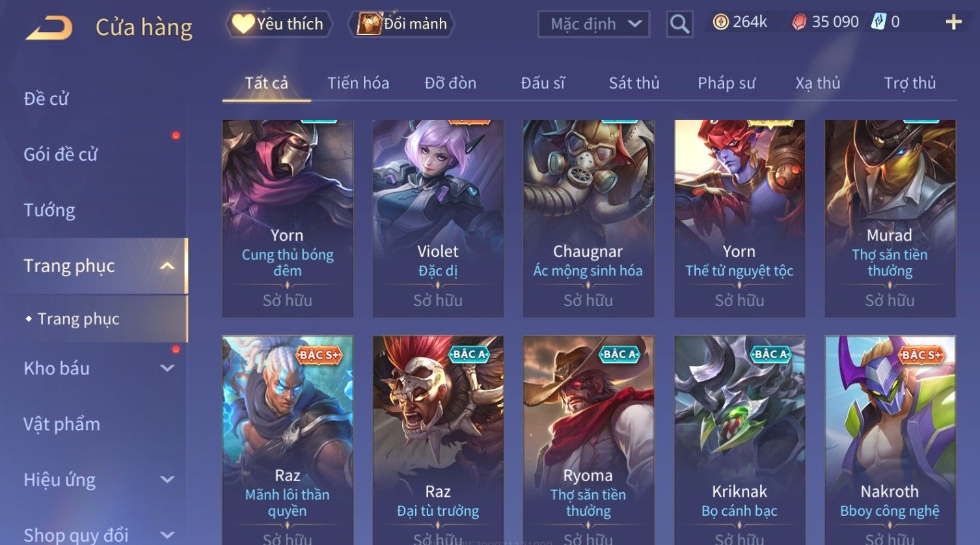The height and width of the screenshot is (545, 980).
Task: Expand the Kho báu sidebar section
Action: pyautogui.click(x=167, y=369)
